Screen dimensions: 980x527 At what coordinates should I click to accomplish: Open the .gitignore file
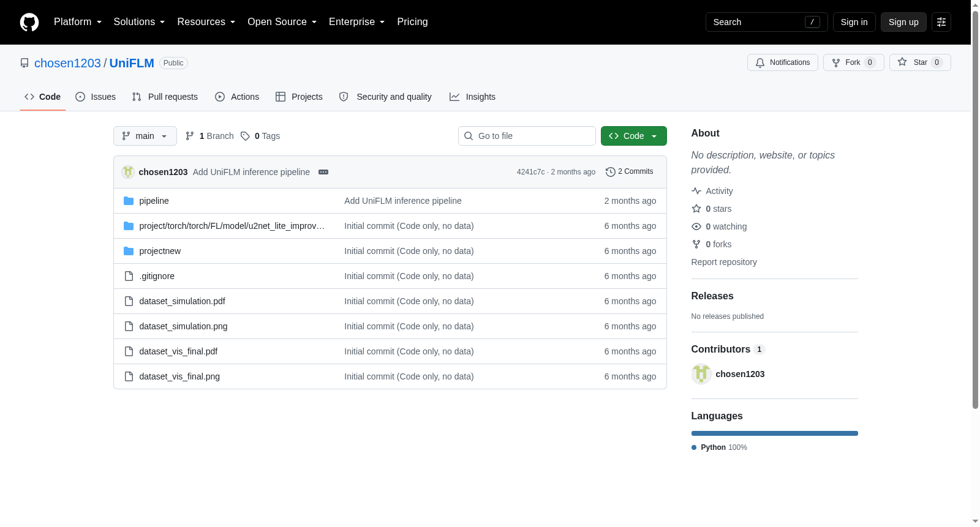(x=157, y=276)
